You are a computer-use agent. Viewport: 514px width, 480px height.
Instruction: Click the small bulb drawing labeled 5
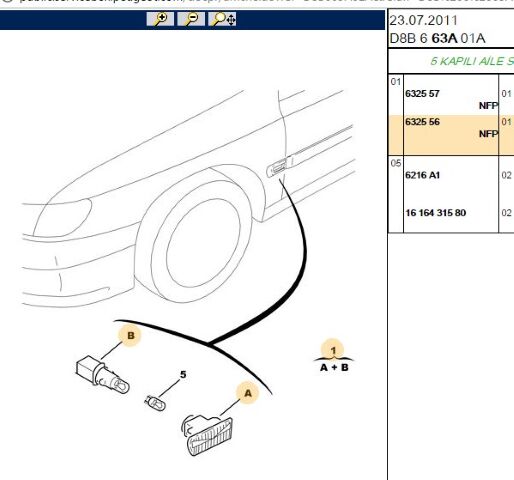155,403
